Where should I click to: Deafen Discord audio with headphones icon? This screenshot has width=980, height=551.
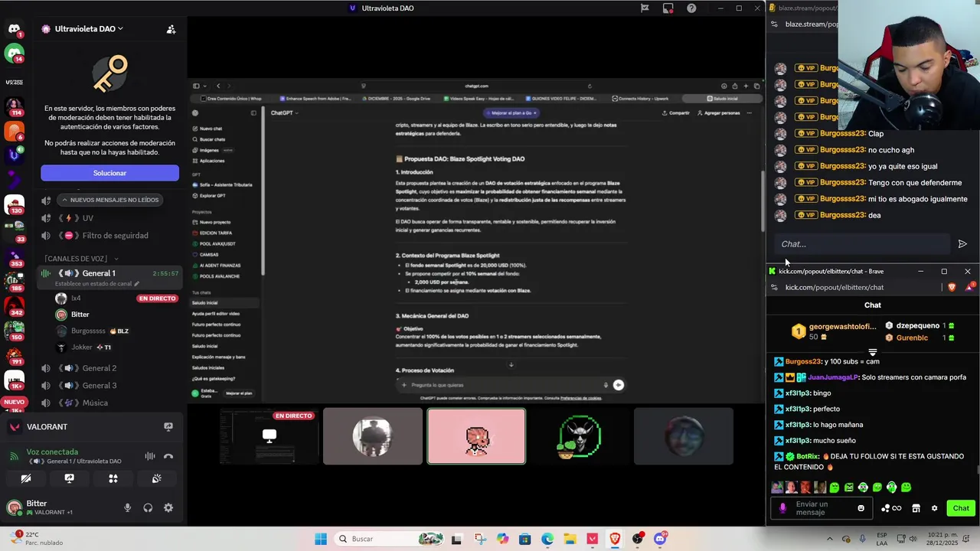coord(148,507)
